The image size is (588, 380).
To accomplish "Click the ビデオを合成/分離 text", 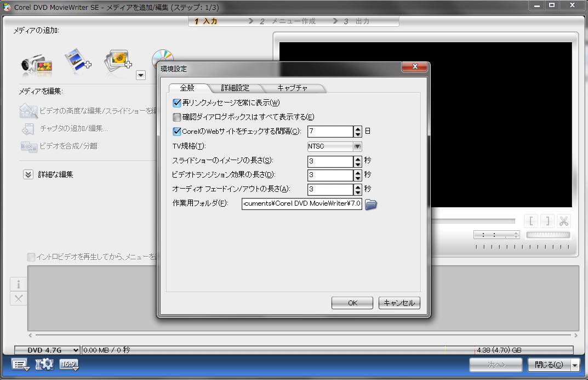I will pos(68,146).
